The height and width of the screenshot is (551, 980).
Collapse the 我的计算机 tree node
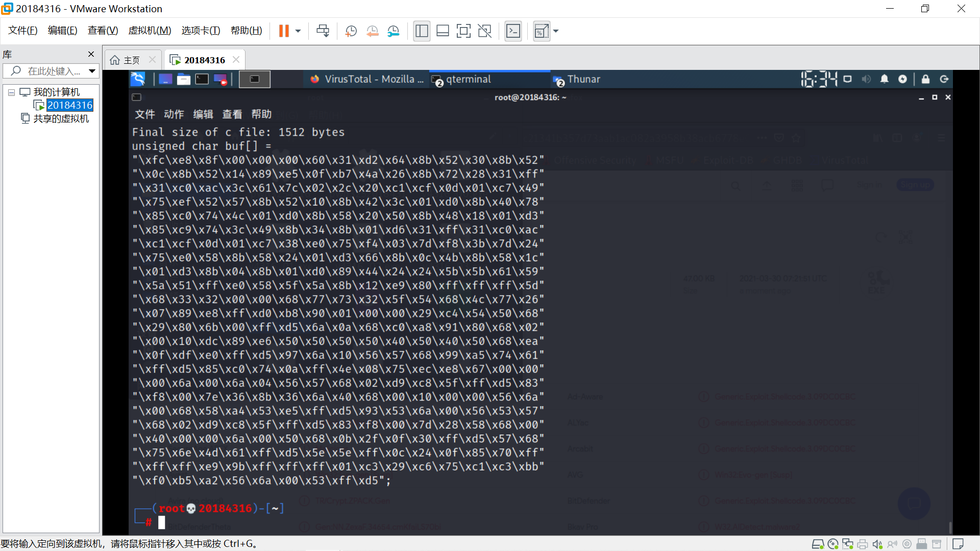[11, 92]
